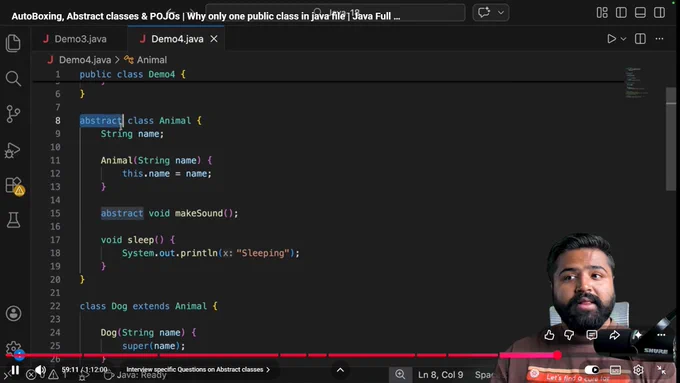The height and width of the screenshot is (383, 680).
Task: Open Source Control view in activity bar
Action: click(13, 114)
